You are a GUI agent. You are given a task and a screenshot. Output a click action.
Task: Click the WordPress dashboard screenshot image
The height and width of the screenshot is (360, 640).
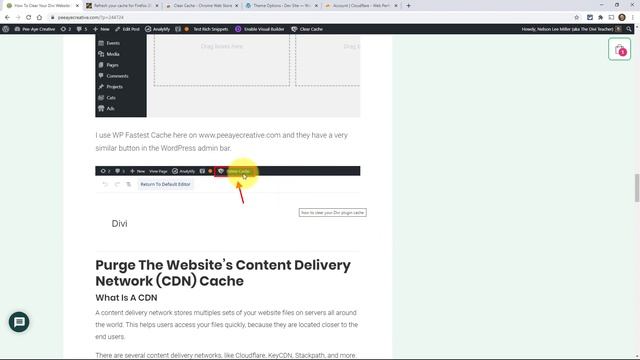coord(228,76)
